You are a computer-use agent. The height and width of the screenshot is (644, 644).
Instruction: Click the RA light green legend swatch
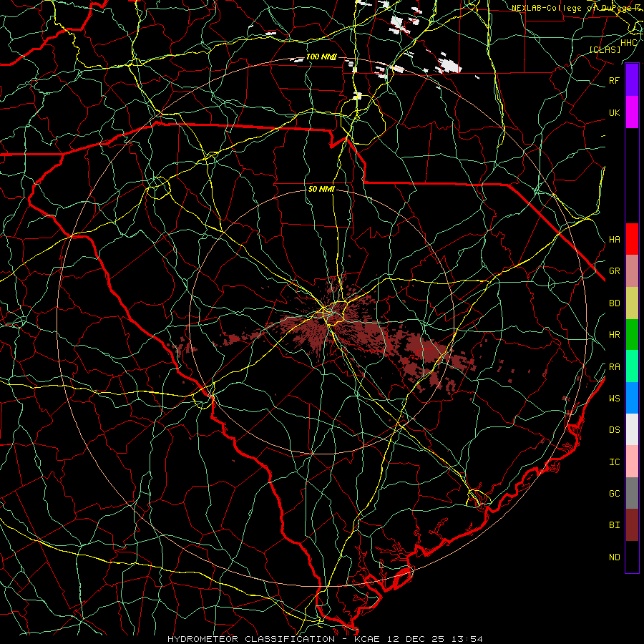tap(632, 366)
